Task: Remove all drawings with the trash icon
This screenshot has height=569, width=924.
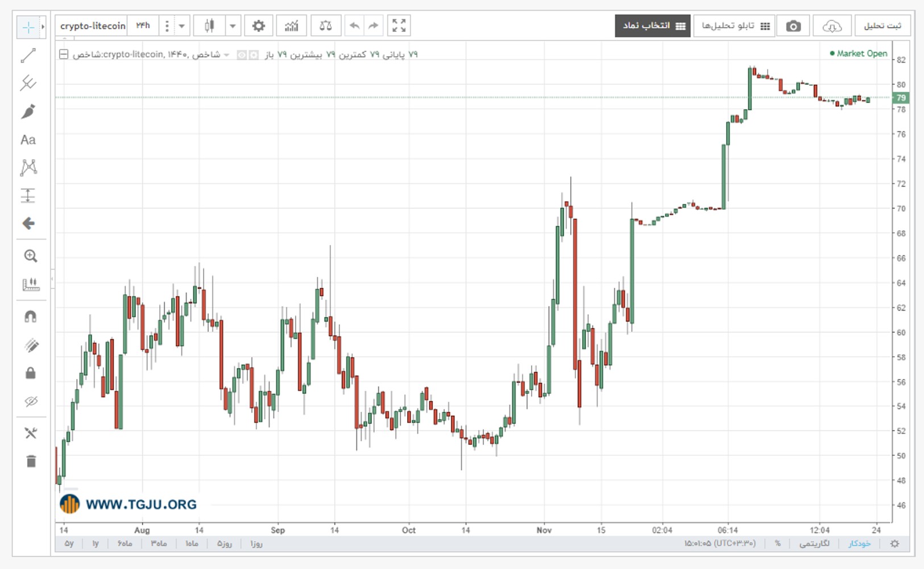Action: 31,461
